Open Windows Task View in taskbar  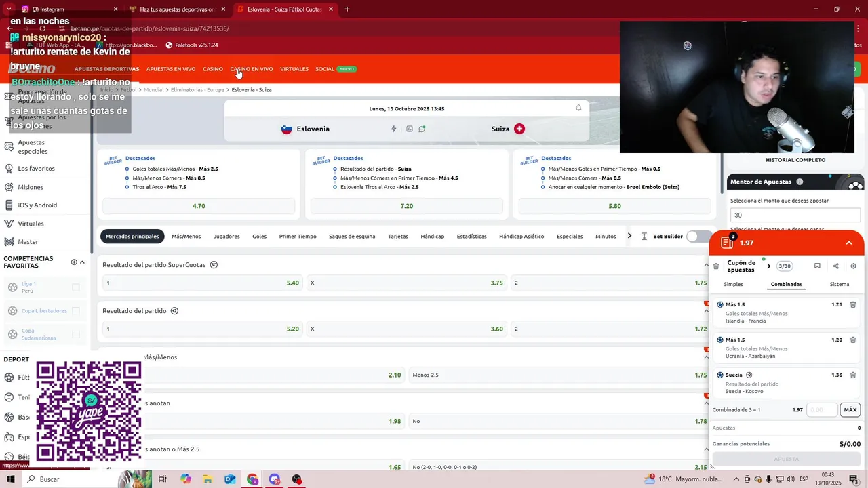pos(163,479)
